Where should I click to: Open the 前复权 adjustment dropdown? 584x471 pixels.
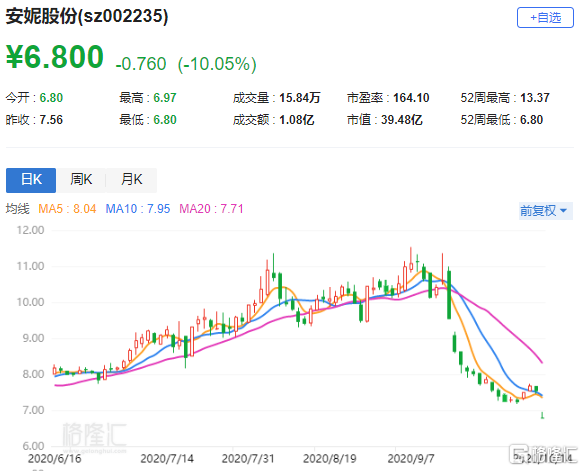(x=546, y=211)
